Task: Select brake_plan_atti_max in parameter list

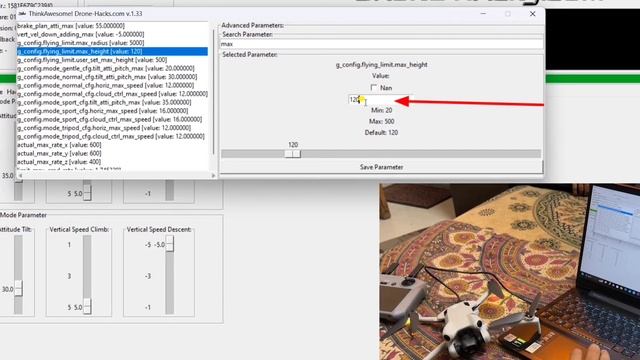Action: (x=71, y=26)
